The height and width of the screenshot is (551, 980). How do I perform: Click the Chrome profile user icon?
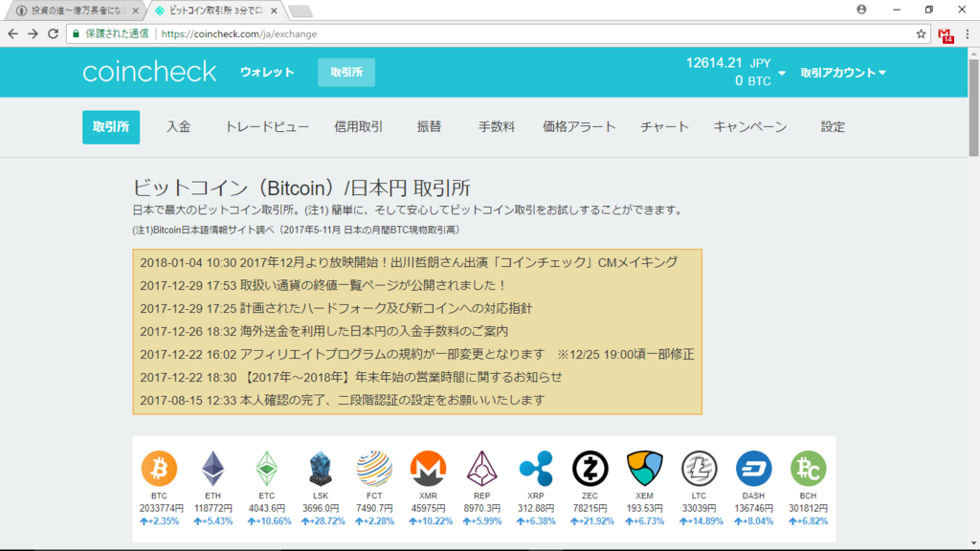click(x=861, y=10)
